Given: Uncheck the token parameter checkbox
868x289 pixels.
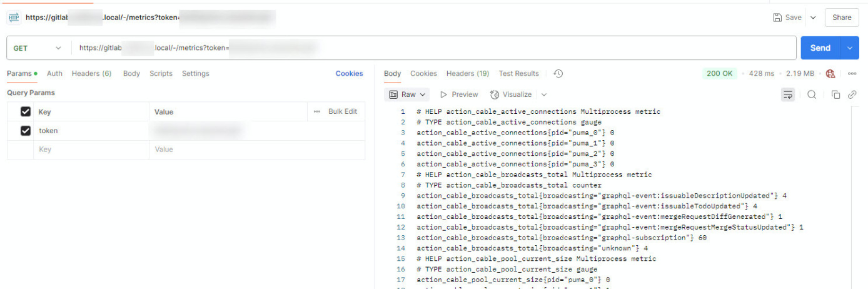Looking at the screenshot, I should point(26,131).
